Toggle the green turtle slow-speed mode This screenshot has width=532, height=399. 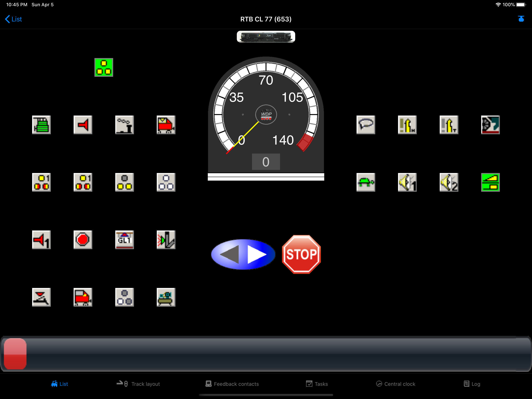point(366,182)
